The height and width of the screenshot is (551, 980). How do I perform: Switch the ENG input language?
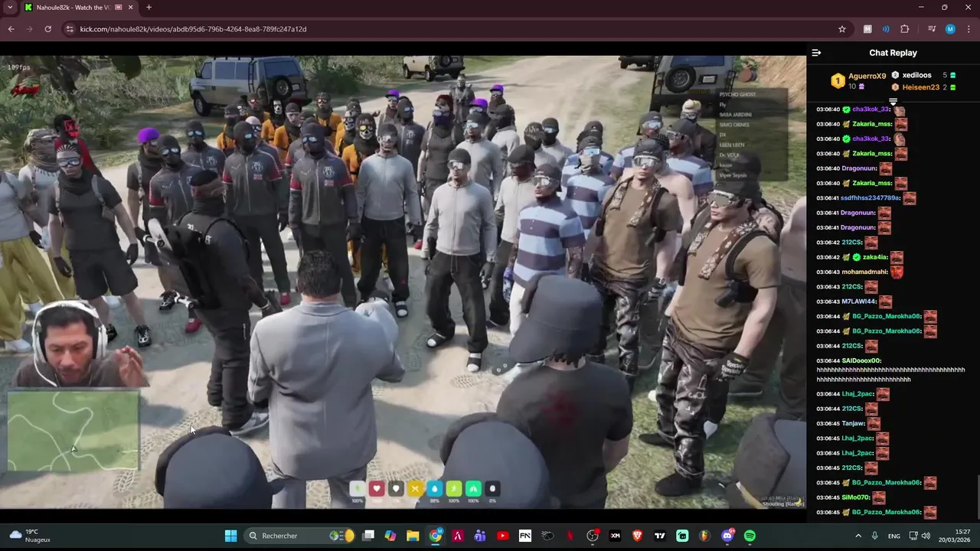pyautogui.click(x=894, y=536)
